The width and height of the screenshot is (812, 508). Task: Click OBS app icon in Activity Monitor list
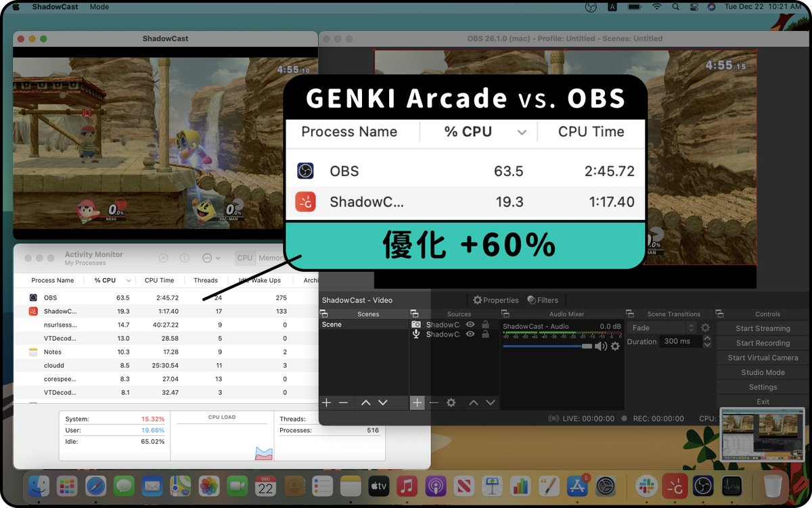click(33, 298)
